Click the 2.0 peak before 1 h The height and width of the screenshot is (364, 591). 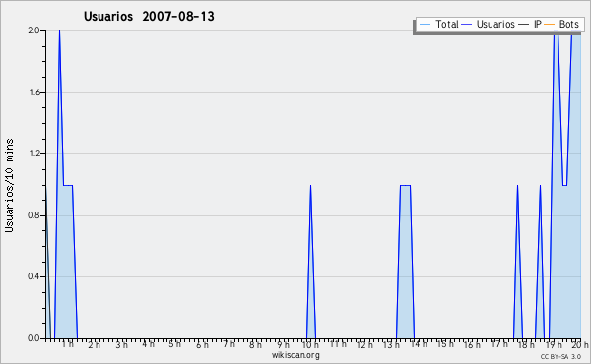59,31
